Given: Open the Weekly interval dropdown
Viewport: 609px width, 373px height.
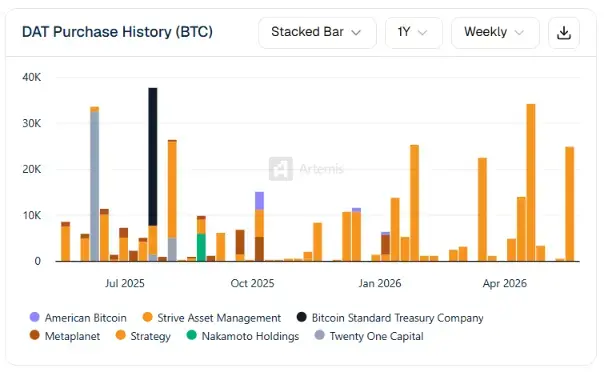Looking at the screenshot, I should pos(495,33).
